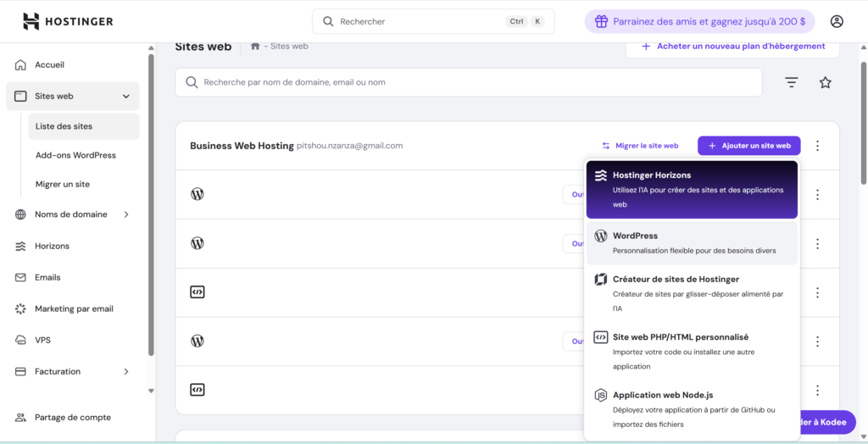Click the home icon in breadcrumb
The height and width of the screenshot is (444, 868).
point(255,47)
